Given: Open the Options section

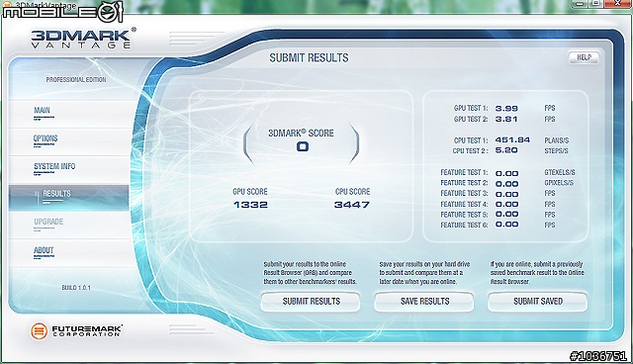Looking at the screenshot, I should pyautogui.click(x=45, y=138).
